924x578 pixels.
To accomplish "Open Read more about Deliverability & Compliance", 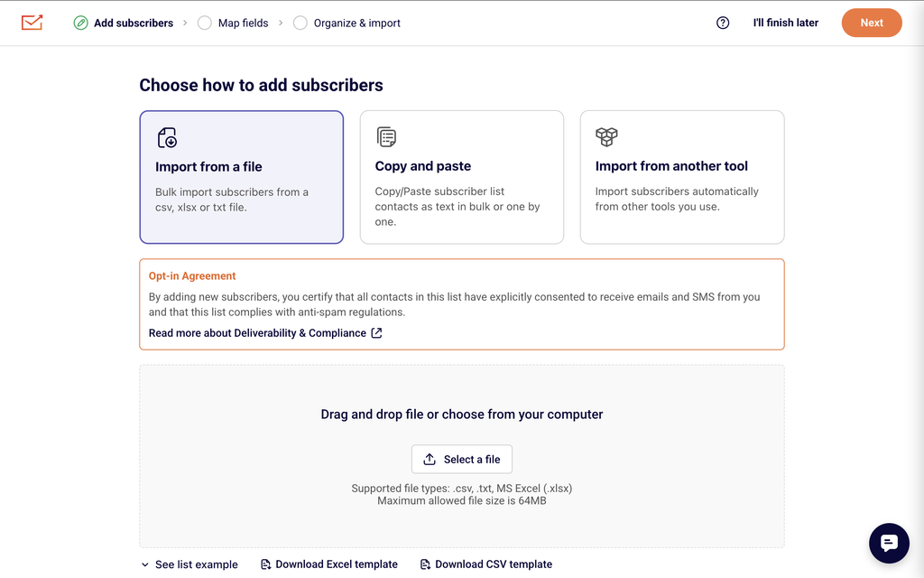I will (x=265, y=333).
